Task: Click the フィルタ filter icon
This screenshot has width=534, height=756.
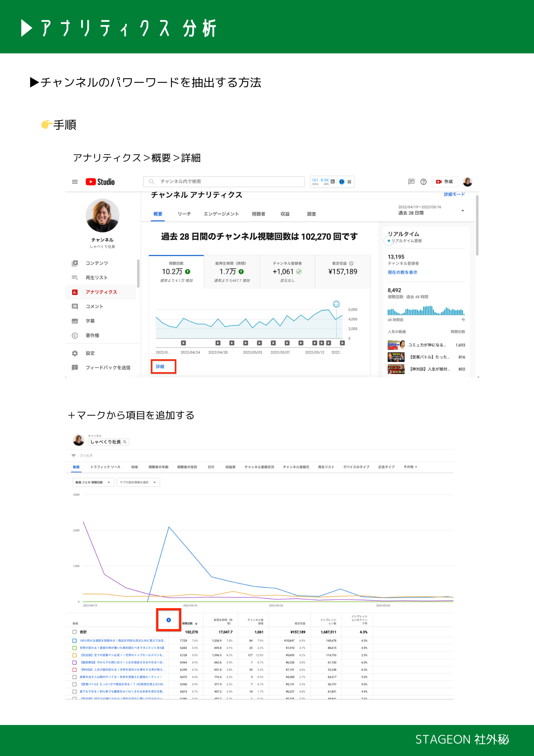Action: point(74,455)
